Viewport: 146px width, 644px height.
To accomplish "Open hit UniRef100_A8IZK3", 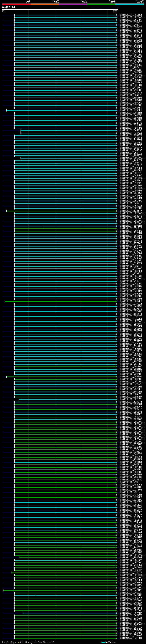I will pyautogui.click(x=131, y=15).
